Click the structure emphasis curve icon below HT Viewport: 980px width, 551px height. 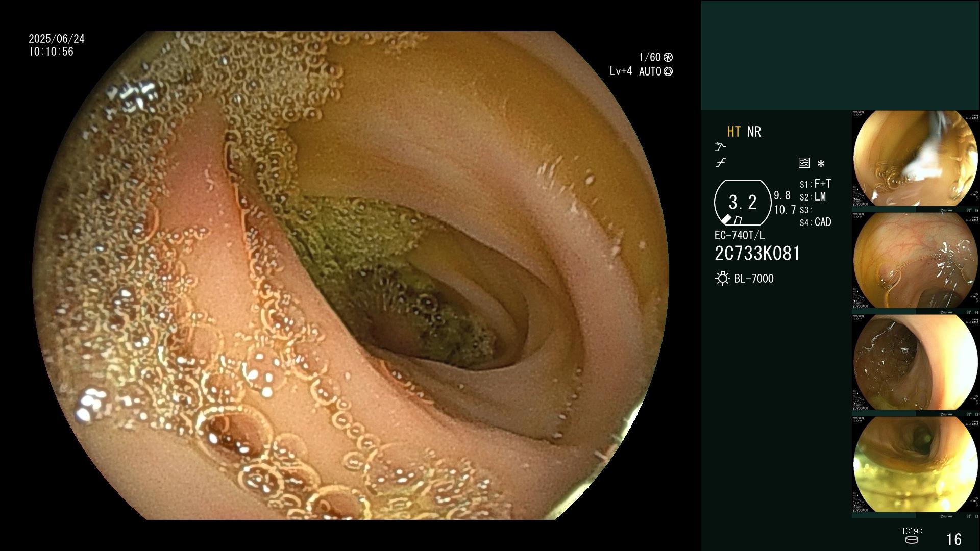pyautogui.click(x=720, y=147)
